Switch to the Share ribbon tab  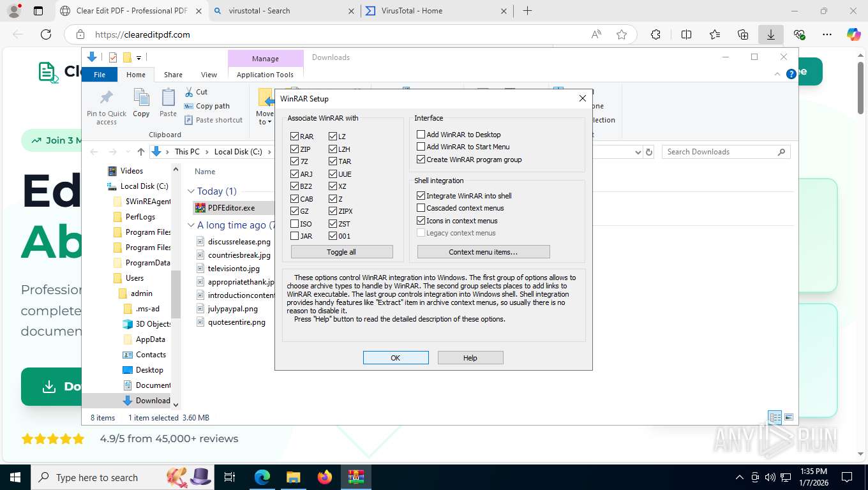173,75
